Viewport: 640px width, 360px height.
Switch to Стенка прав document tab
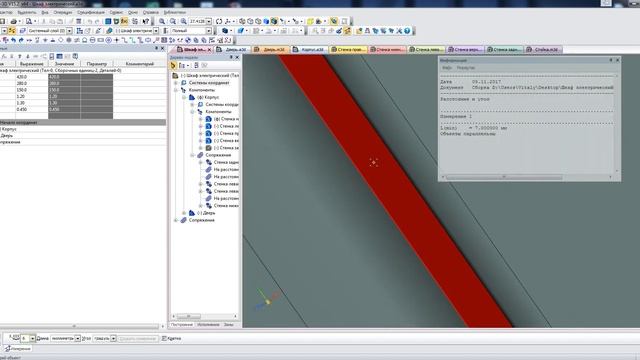(x=348, y=49)
